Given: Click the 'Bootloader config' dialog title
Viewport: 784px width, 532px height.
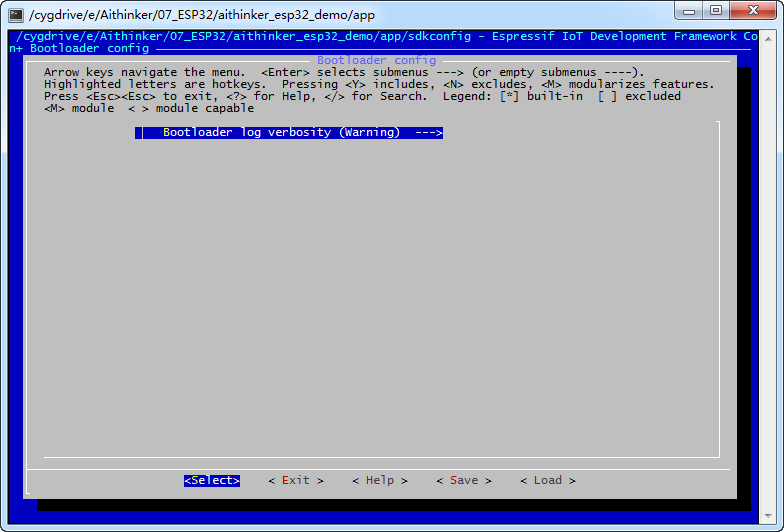Looking at the screenshot, I should pos(376,60).
